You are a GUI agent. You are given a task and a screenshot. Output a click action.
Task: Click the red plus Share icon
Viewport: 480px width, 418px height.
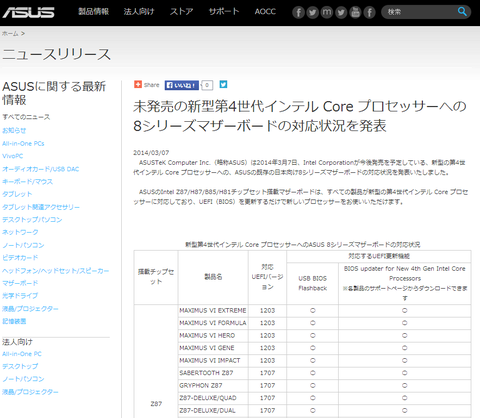(x=138, y=84)
